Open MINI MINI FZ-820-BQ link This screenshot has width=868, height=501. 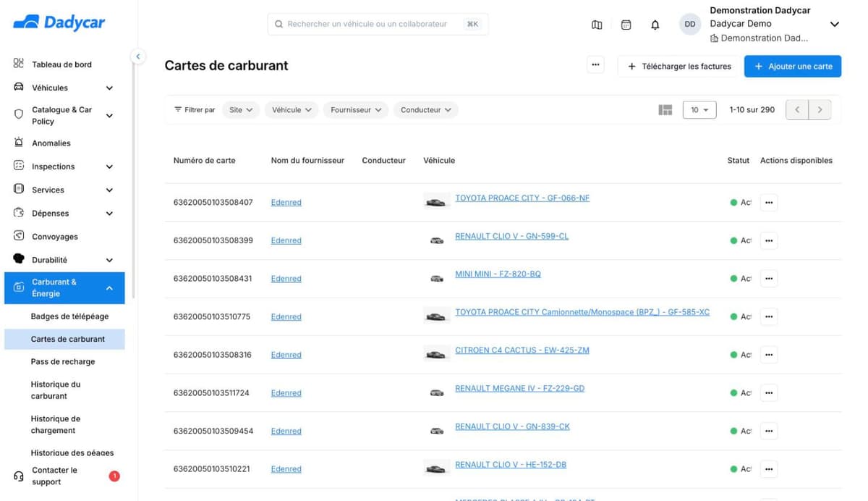click(498, 274)
